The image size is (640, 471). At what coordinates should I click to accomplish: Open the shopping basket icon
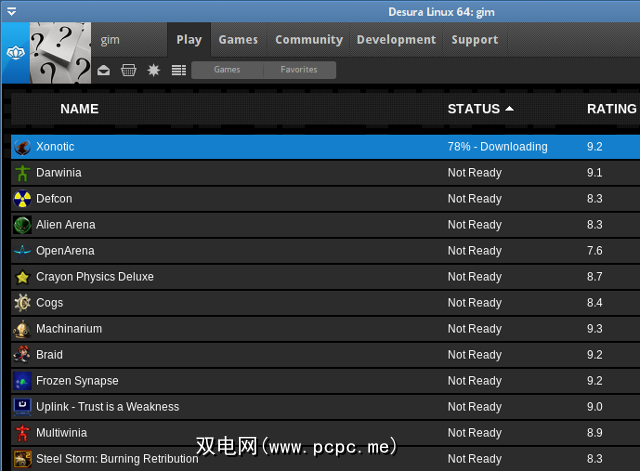pyautogui.click(x=129, y=70)
